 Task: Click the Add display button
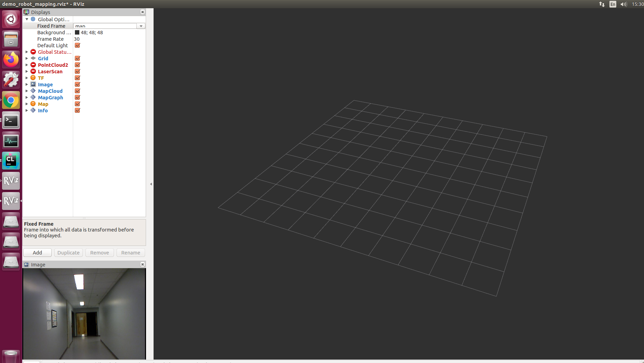(37, 252)
